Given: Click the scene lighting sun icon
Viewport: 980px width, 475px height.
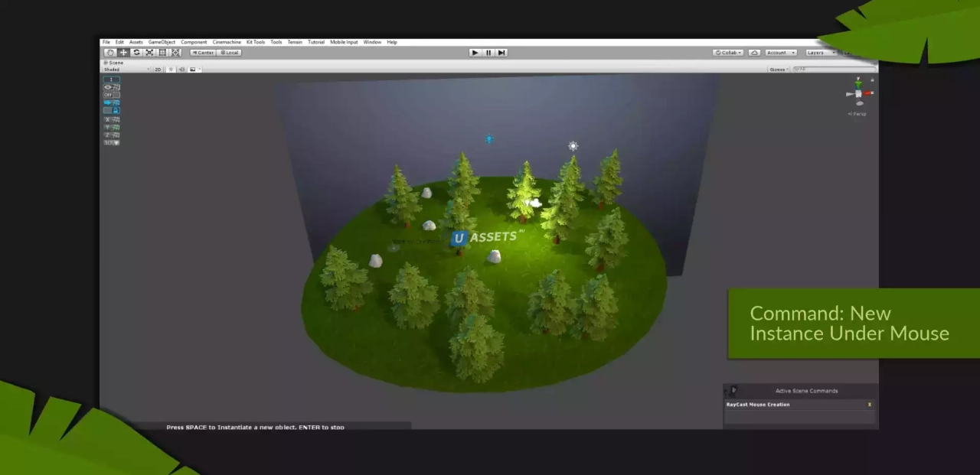Looking at the screenshot, I should tap(171, 70).
